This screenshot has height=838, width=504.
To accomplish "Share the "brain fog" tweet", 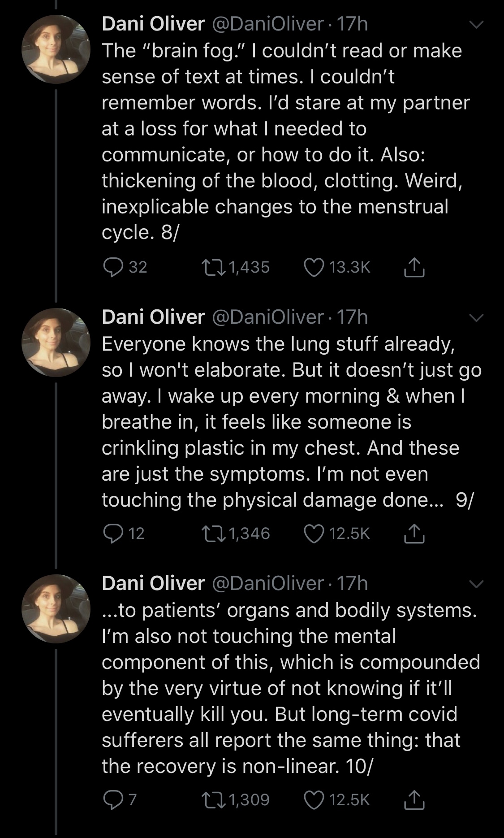I will coord(414,267).
